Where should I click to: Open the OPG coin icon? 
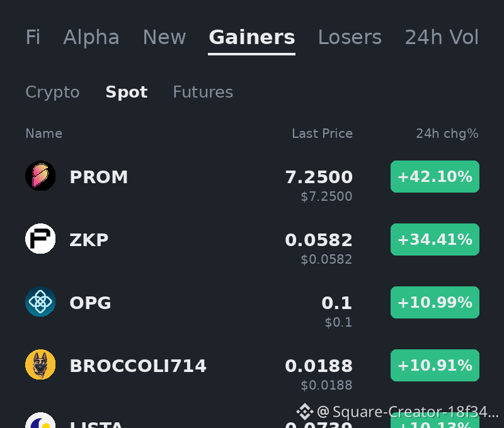(x=40, y=301)
